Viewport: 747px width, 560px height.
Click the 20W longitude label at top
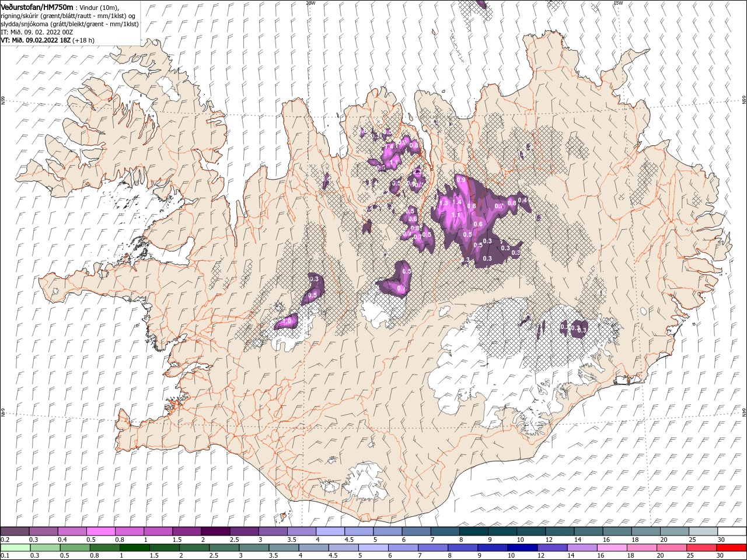click(x=310, y=3)
